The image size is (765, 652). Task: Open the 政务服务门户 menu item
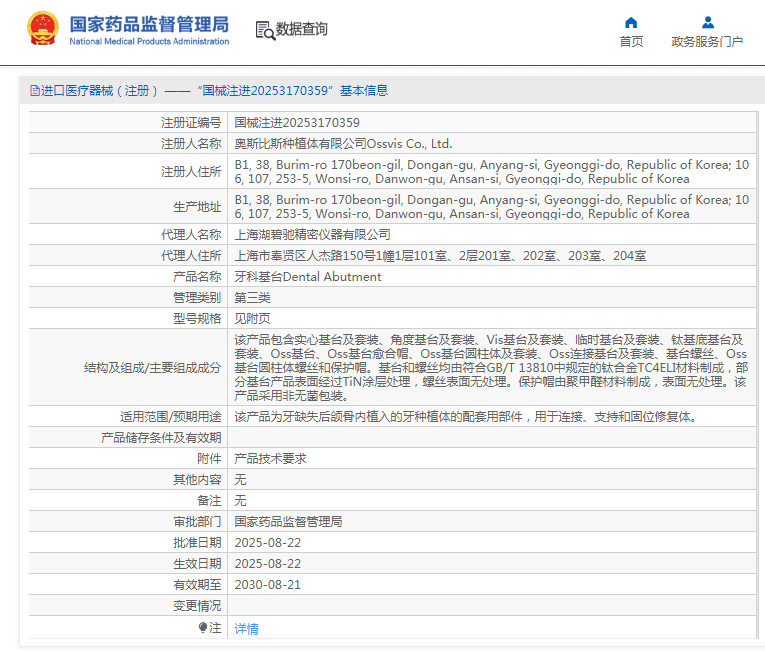pos(707,42)
